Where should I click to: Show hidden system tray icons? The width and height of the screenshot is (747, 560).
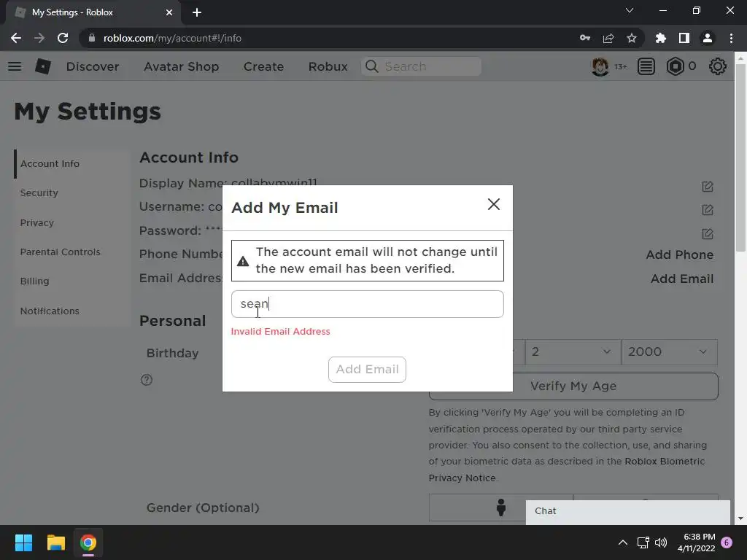pyautogui.click(x=623, y=542)
